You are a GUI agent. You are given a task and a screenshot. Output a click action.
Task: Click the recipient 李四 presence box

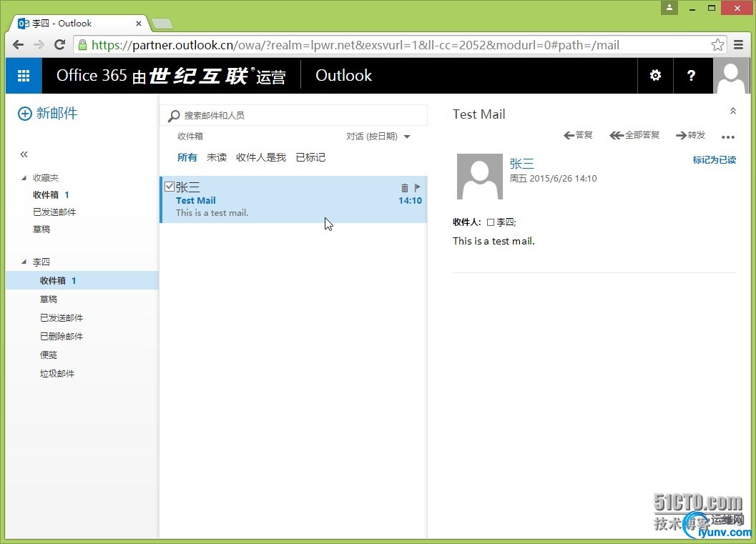point(491,222)
